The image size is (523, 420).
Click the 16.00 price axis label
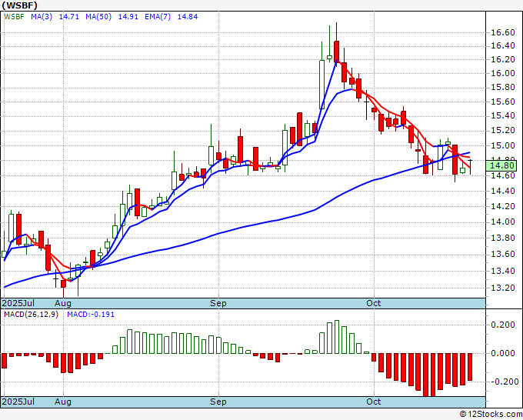(503, 73)
